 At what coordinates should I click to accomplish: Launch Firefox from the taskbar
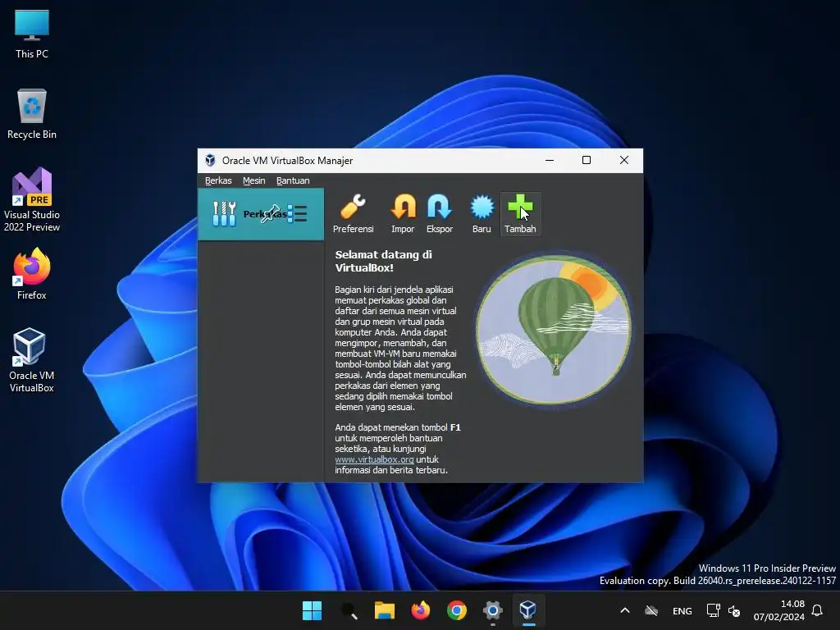coord(421,610)
